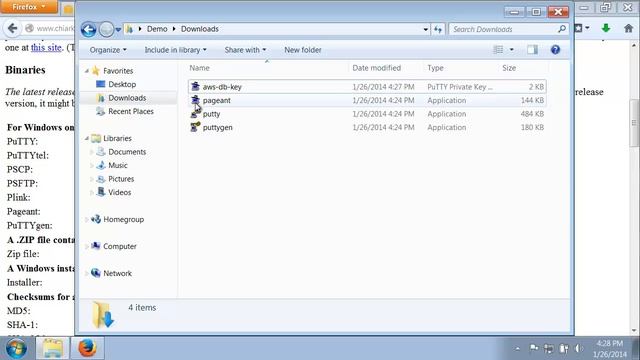
Task: Sort by the Type column header
Action: (435, 68)
